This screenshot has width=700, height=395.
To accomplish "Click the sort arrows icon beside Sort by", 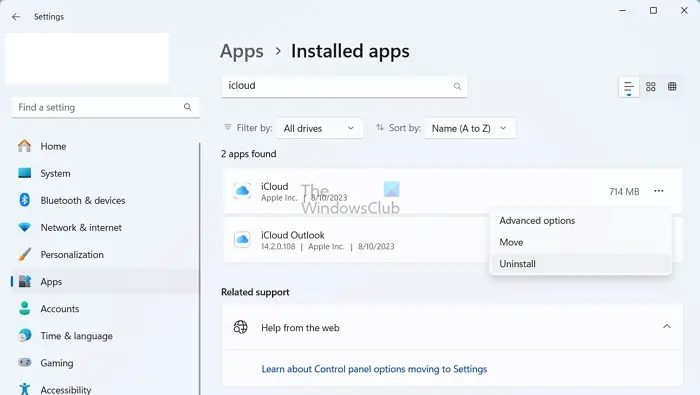I will coord(380,127).
